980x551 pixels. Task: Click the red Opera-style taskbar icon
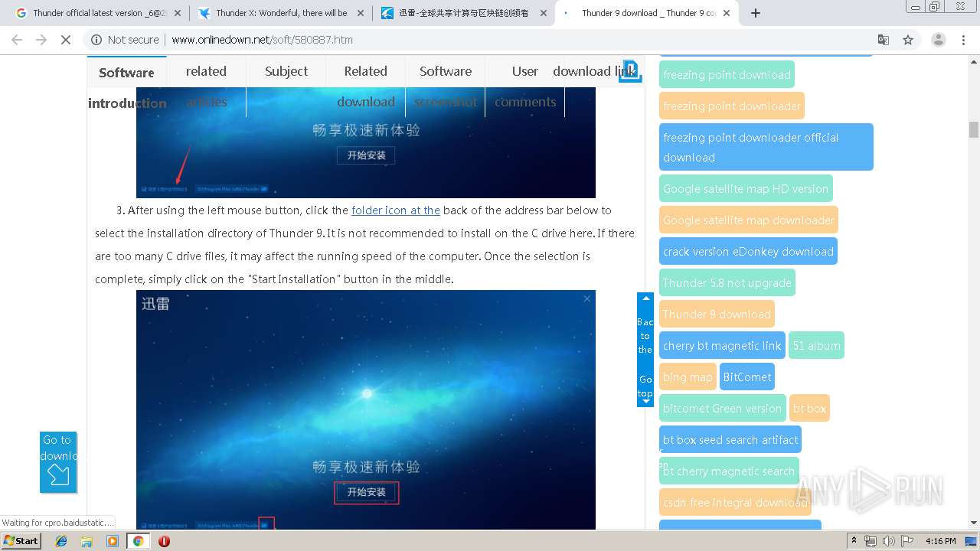(x=164, y=541)
